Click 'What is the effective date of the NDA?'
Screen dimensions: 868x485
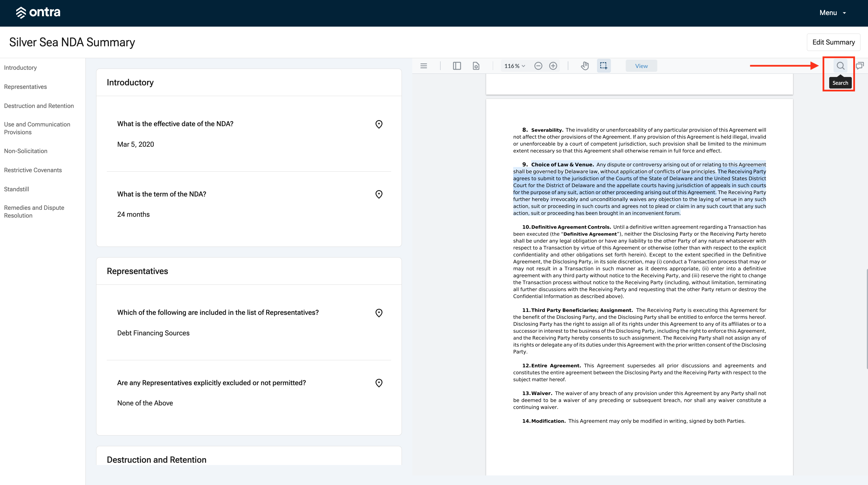click(175, 124)
